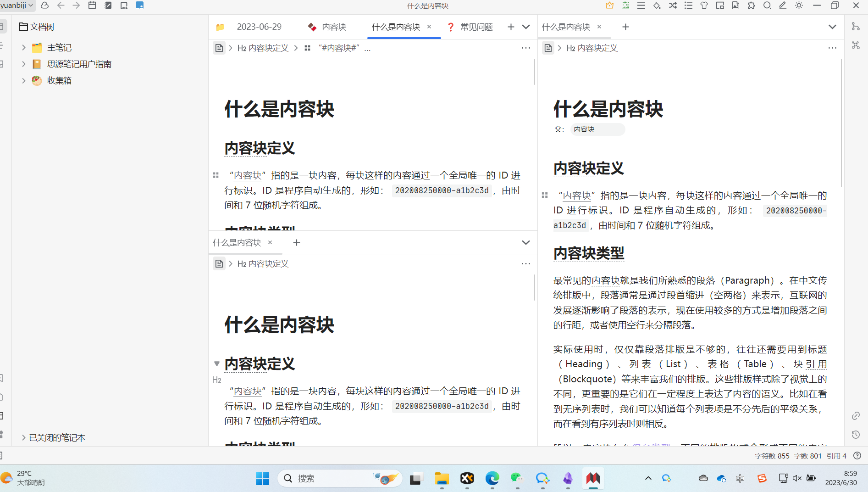Expand the 思源笔记用户指南 notebook
The width and height of the screenshot is (868, 492).
point(24,64)
